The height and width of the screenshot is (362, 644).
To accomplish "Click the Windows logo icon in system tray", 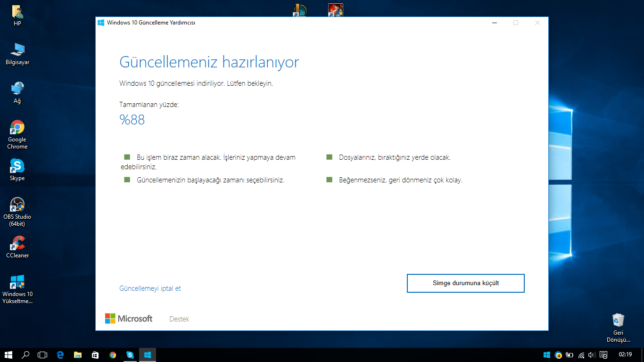I will click(x=547, y=355).
